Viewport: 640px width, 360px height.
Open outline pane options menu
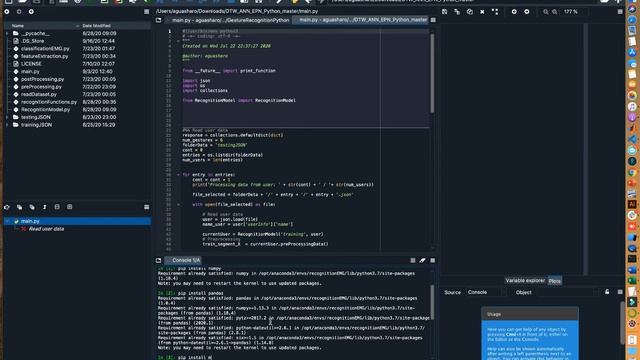click(147, 207)
